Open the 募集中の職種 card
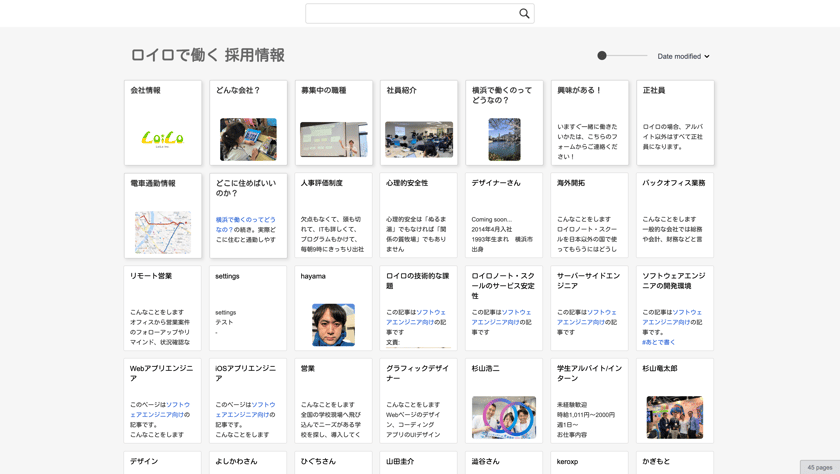Image resolution: width=840 pixels, height=474 pixels. (334, 123)
